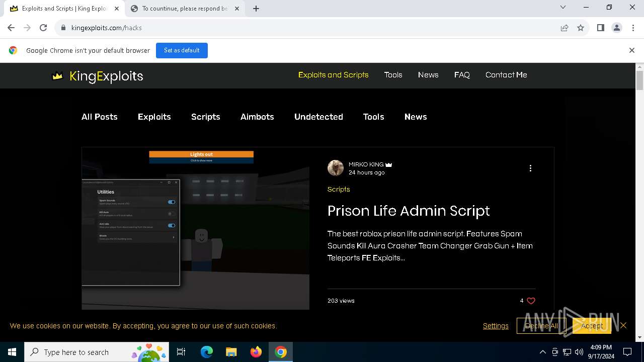This screenshot has width=644, height=362.
Task: Open cookie Settings link
Action: (496, 326)
